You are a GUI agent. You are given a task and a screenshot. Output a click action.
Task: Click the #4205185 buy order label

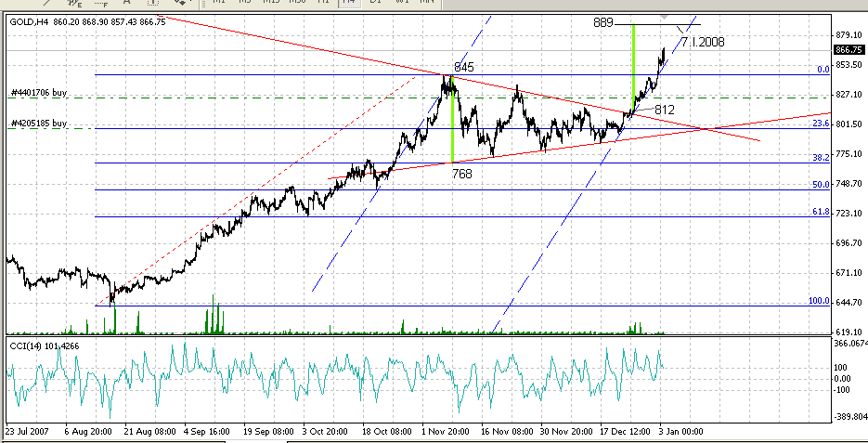(x=38, y=124)
